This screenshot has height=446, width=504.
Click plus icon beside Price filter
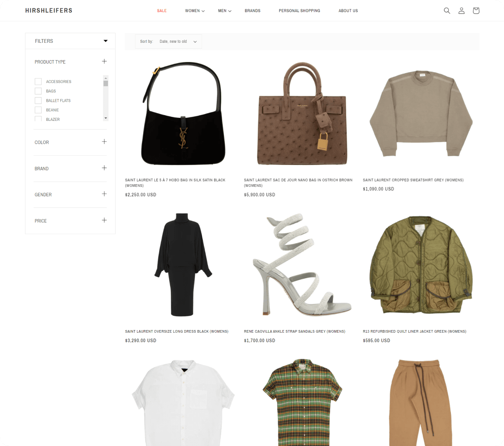click(x=104, y=220)
